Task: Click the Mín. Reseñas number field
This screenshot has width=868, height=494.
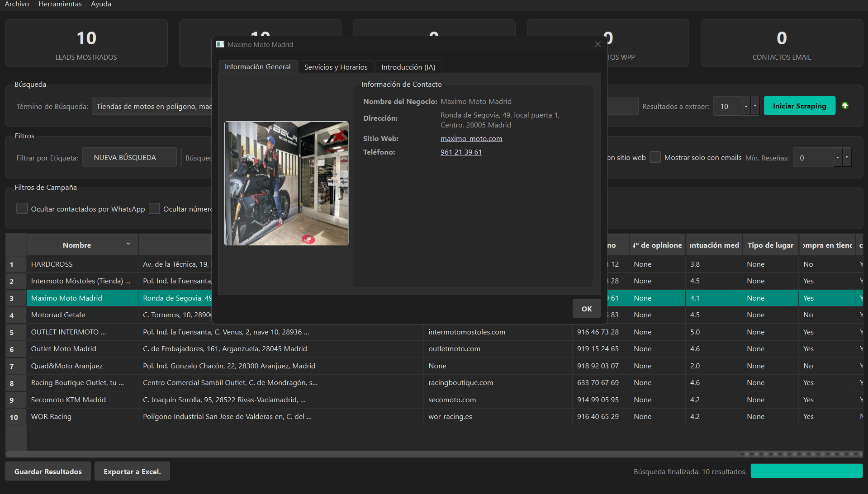Action: click(813, 158)
